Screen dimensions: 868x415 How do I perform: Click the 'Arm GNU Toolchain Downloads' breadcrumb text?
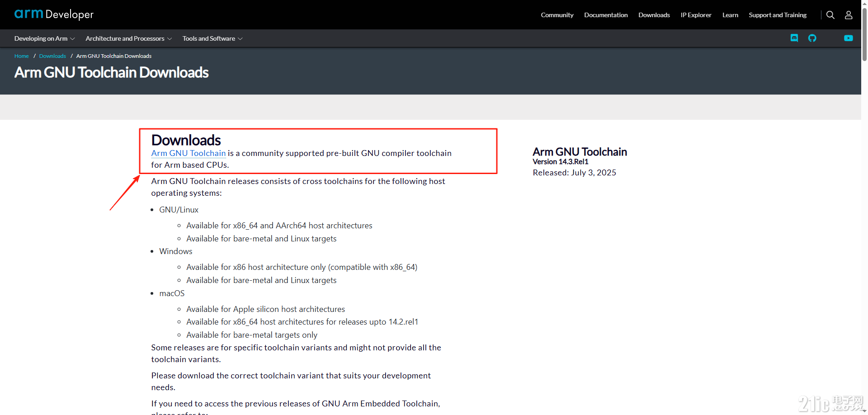[114, 56]
